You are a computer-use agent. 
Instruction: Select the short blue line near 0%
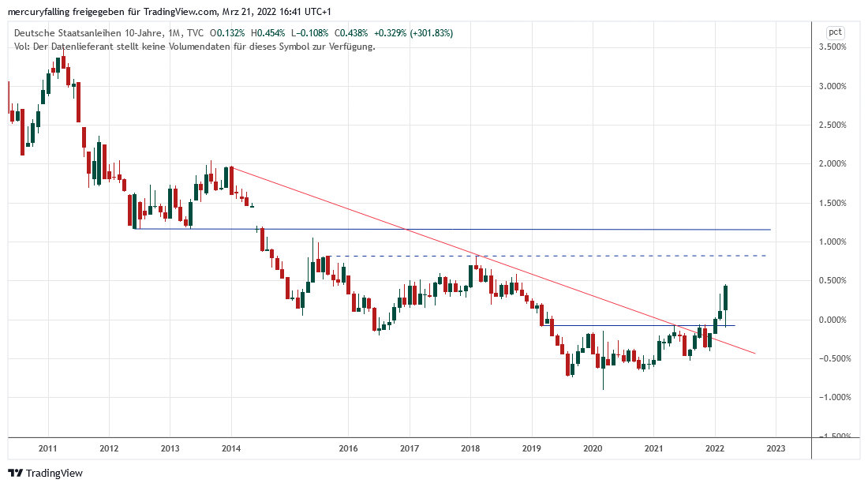[615, 325]
